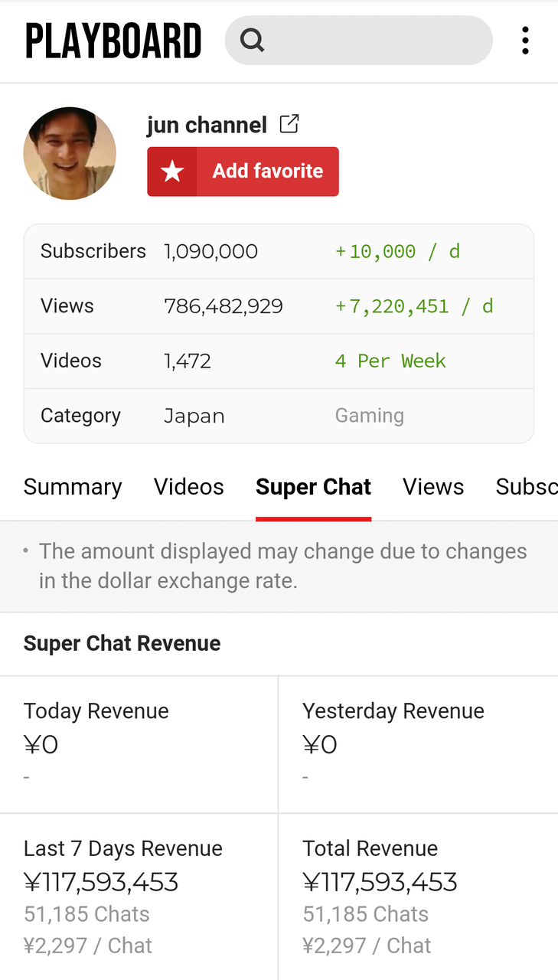The image size is (558, 980).
Task: Select the Yesterday Revenue card
Action: pyautogui.click(x=418, y=743)
